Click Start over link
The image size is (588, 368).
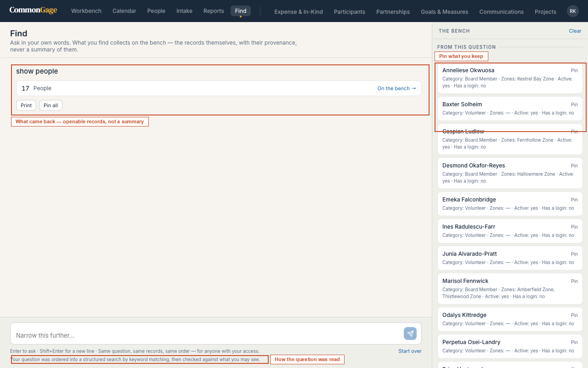pyautogui.click(x=410, y=351)
